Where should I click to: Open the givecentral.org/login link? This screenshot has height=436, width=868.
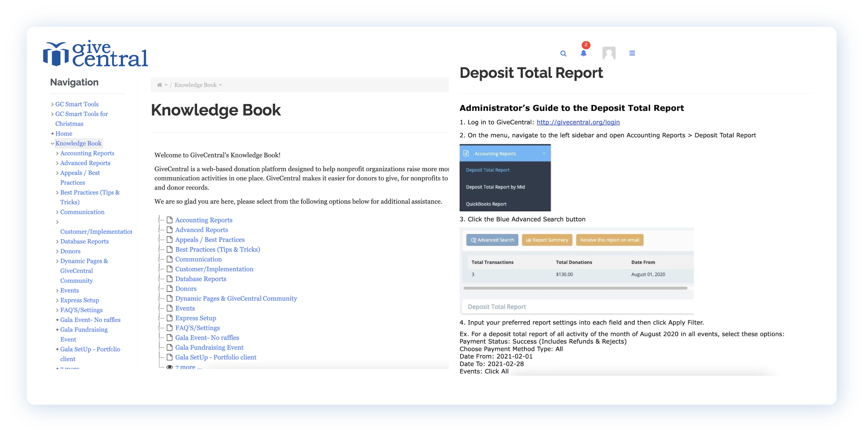(x=578, y=122)
